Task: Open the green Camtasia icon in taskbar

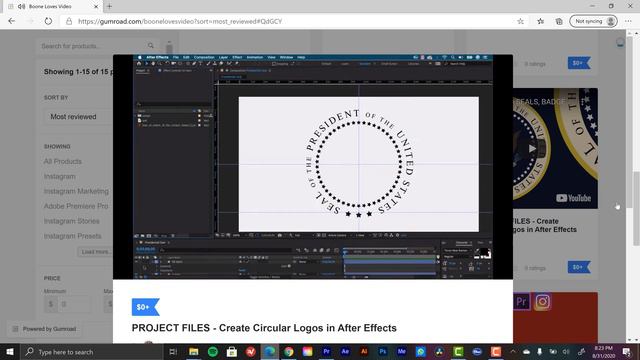Action: (458, 352)
